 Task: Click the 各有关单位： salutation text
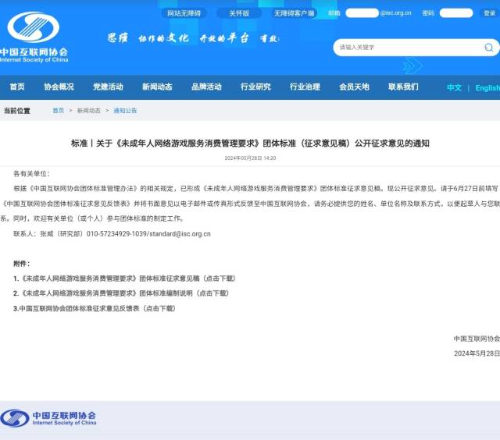pos(31,174)
